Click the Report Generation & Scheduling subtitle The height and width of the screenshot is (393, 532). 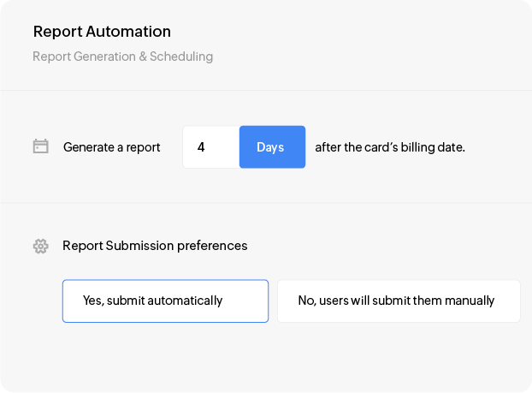click(x=122, y=57)
